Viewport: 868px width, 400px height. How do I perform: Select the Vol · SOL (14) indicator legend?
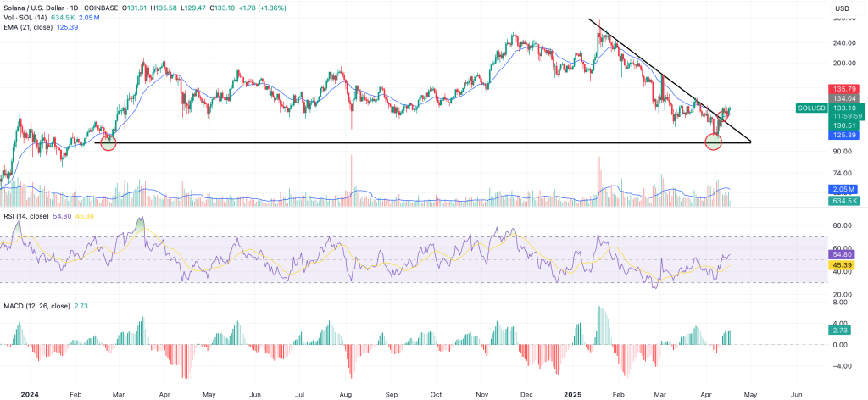click(x=24, y=19)
